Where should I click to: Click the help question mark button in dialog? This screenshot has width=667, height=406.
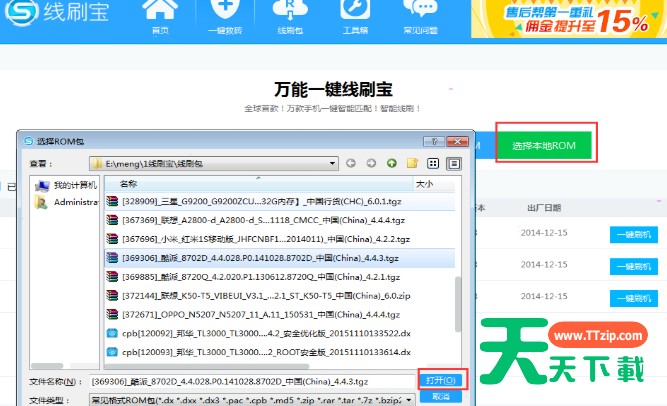(x=434, y=141)
